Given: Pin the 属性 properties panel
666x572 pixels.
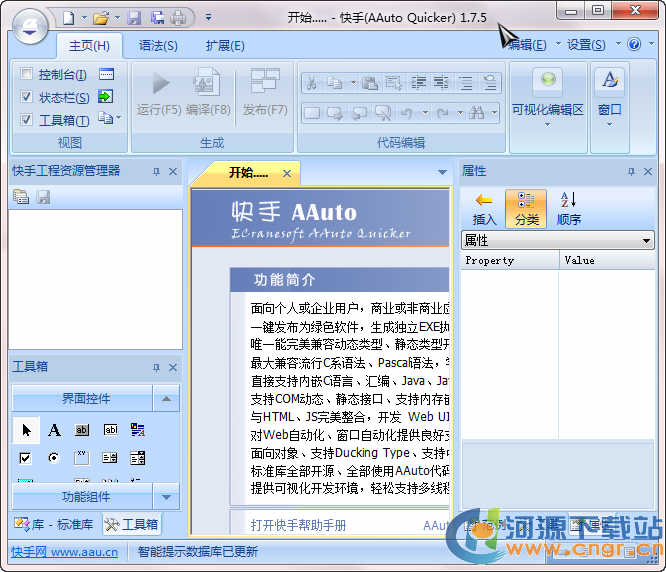Looking at the screenshot, I should [x=631, y=172].
